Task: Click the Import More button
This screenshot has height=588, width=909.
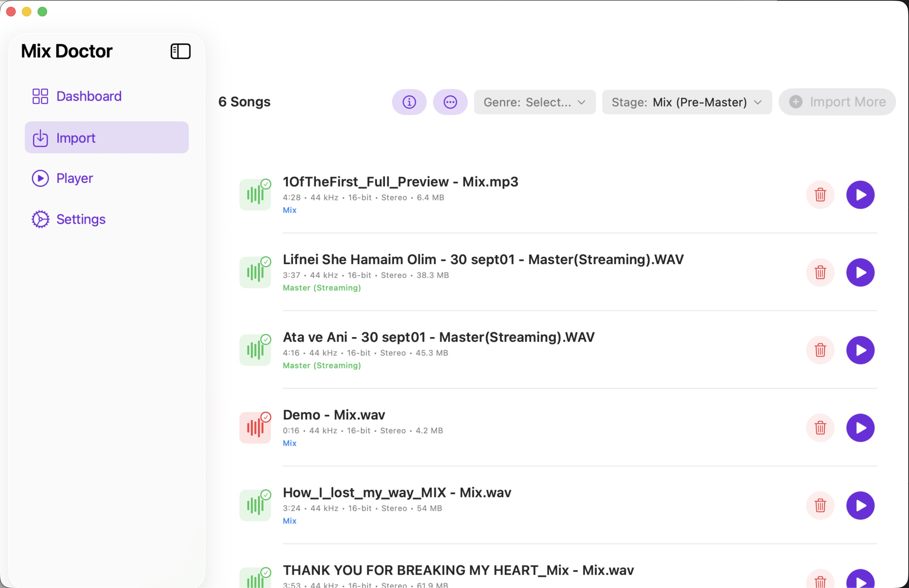Action: (837, 101)
